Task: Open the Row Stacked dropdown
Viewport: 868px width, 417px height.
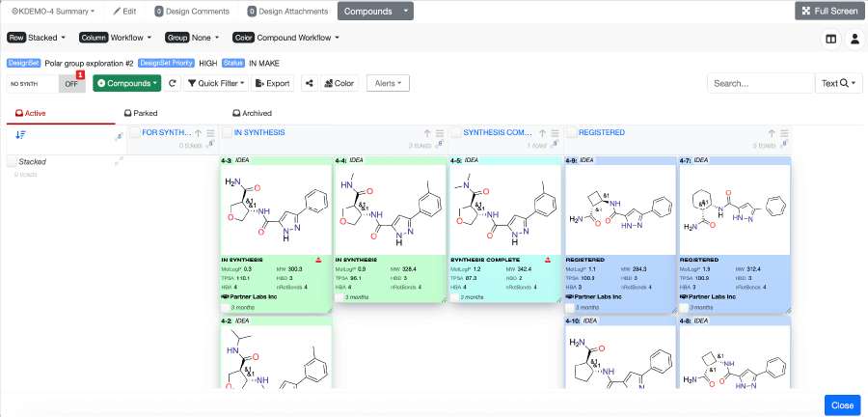Action: coord(37,38)
